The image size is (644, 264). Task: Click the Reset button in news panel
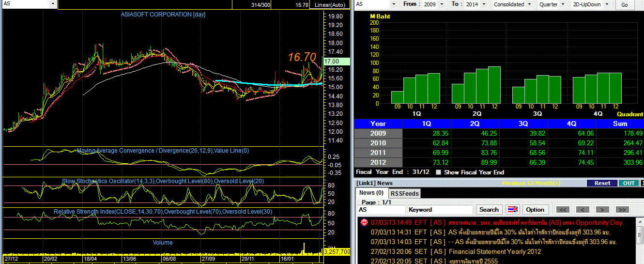click(602, 183)
